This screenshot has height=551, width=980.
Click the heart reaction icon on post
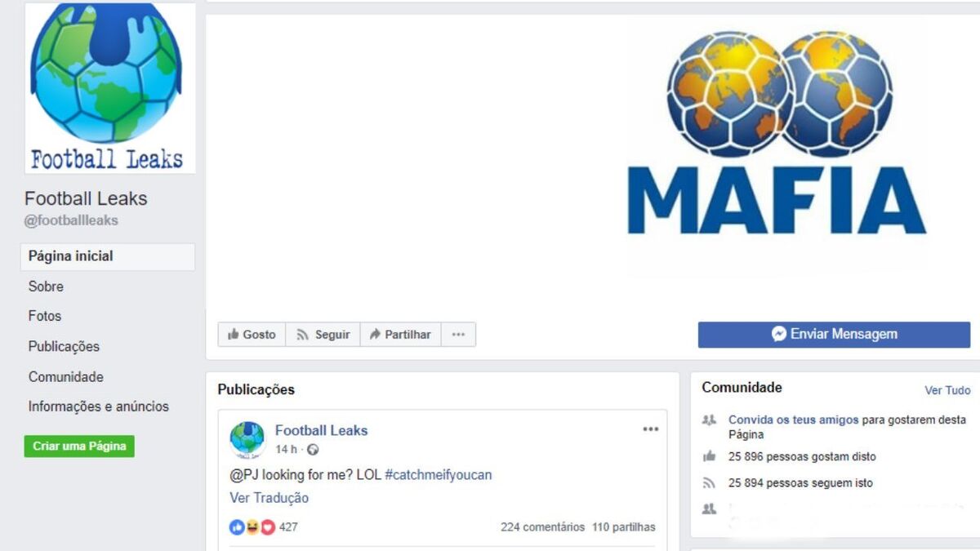(268, 527)
